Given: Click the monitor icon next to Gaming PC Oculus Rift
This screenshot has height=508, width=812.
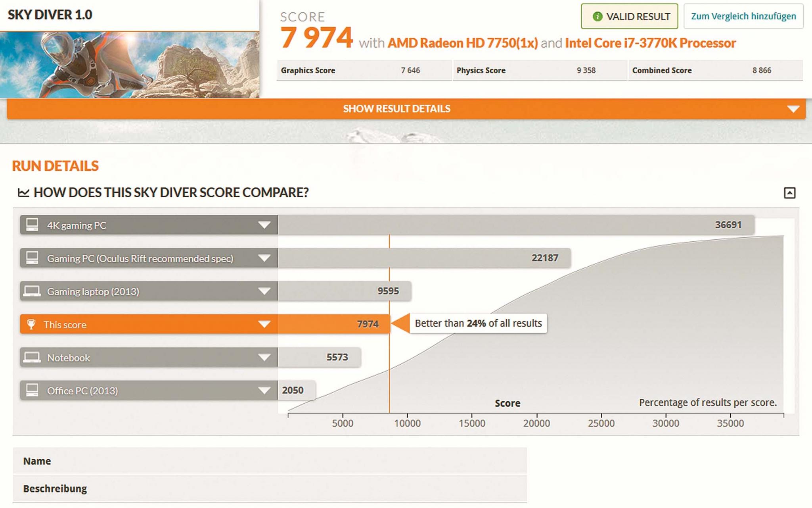Looking at the screenshot, I should pyautogui.click(x=32, y=258).
